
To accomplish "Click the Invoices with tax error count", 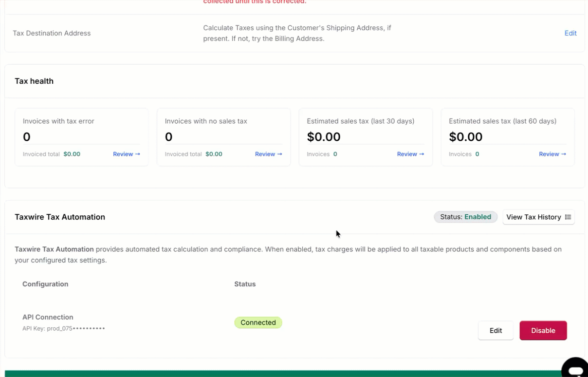I will coord(27,137).
